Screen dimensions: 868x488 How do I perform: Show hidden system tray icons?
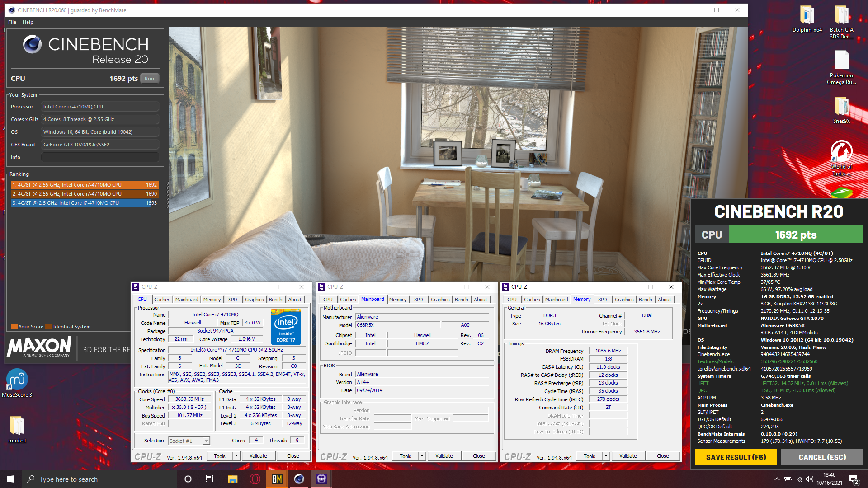[777, 479]
